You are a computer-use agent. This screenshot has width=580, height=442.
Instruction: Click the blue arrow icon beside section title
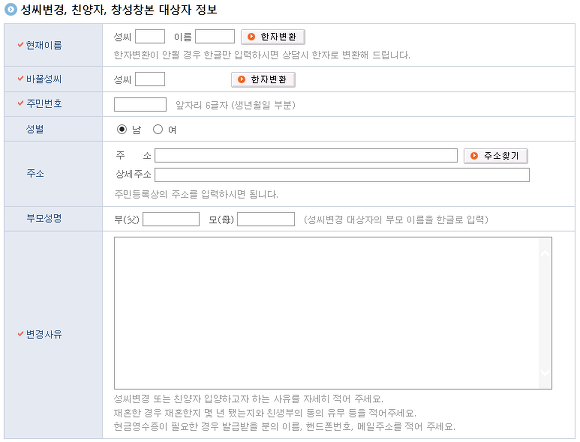10,10
